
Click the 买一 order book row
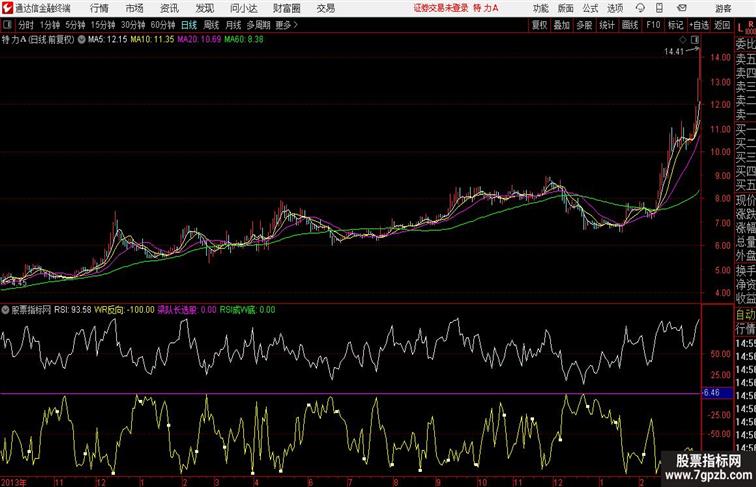click(745, 130)
